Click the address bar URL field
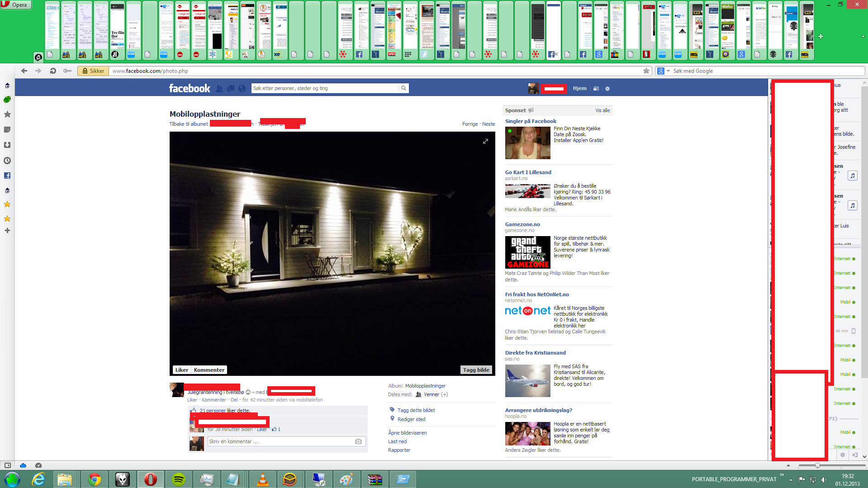 (x=375, y=71)
